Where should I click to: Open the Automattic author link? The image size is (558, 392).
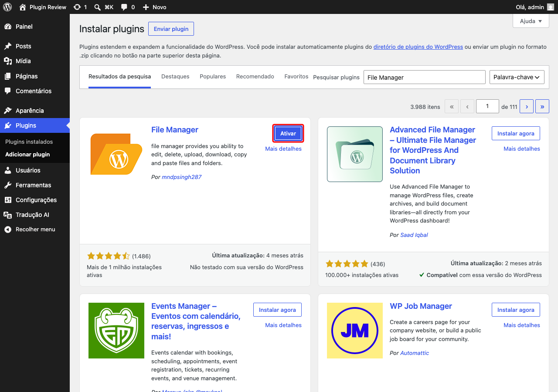[415, 353]
